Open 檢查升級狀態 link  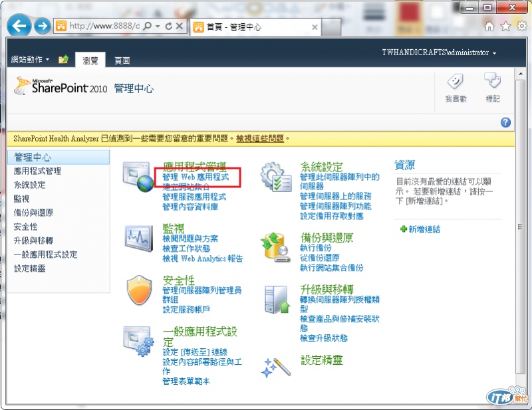click(x=324, y=338)
